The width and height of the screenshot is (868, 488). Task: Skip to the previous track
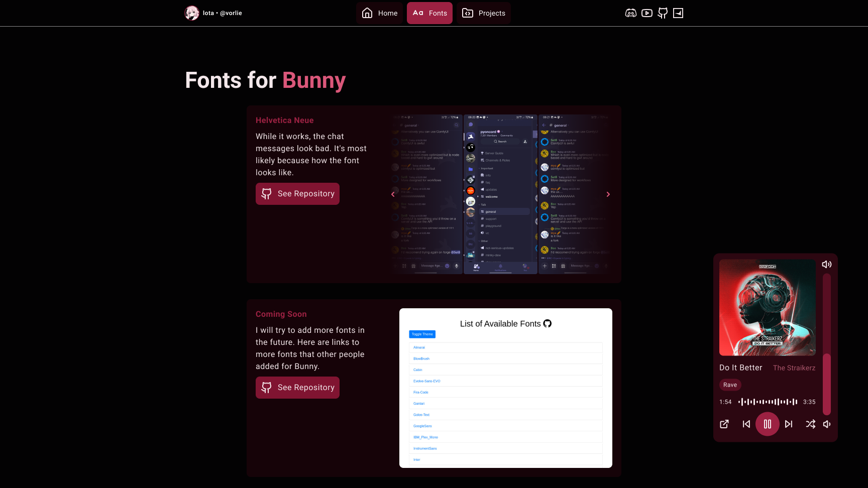[746, 424]
